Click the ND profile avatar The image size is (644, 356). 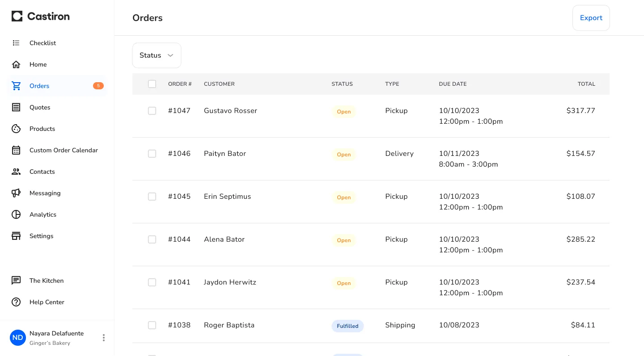18,338
